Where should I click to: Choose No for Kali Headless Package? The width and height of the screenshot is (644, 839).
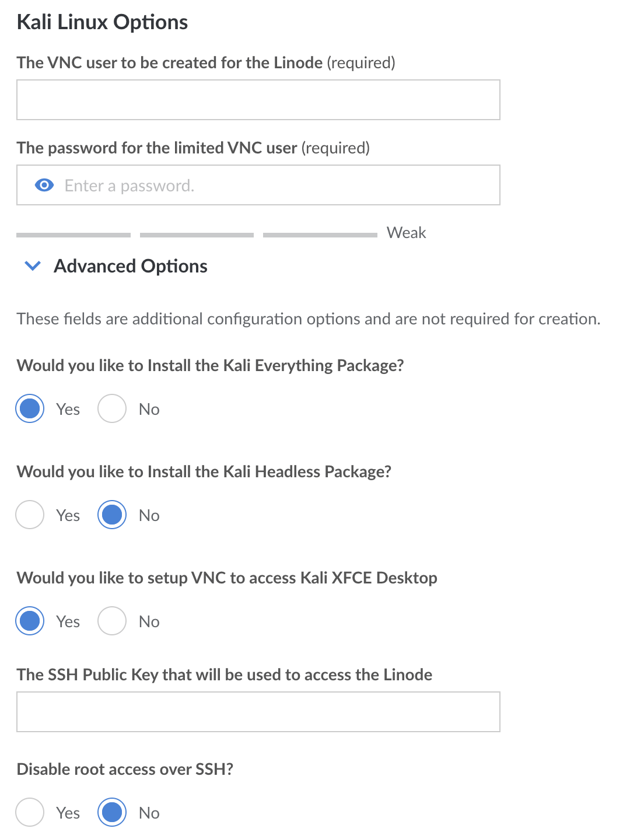[112, 515]
